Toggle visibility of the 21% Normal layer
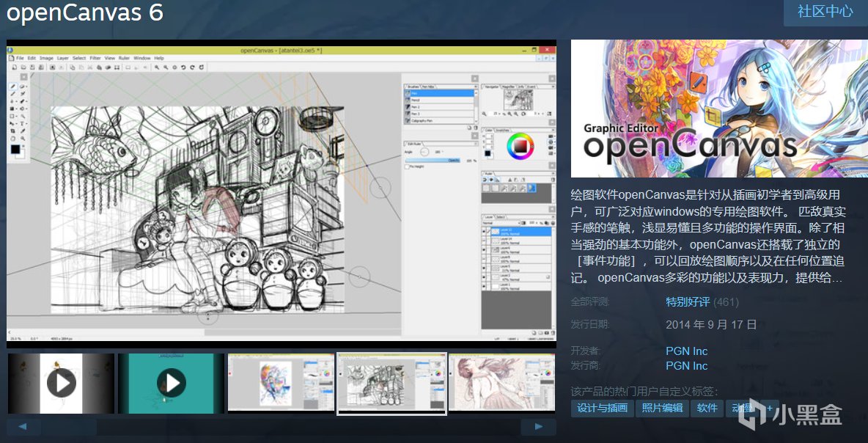The height and width of the screenshot is (443, 868). 484,268
